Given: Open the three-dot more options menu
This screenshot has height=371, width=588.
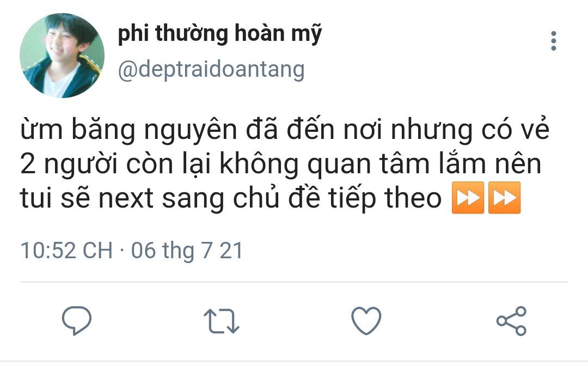Looking at the screenshot, I should click(554, 41).
